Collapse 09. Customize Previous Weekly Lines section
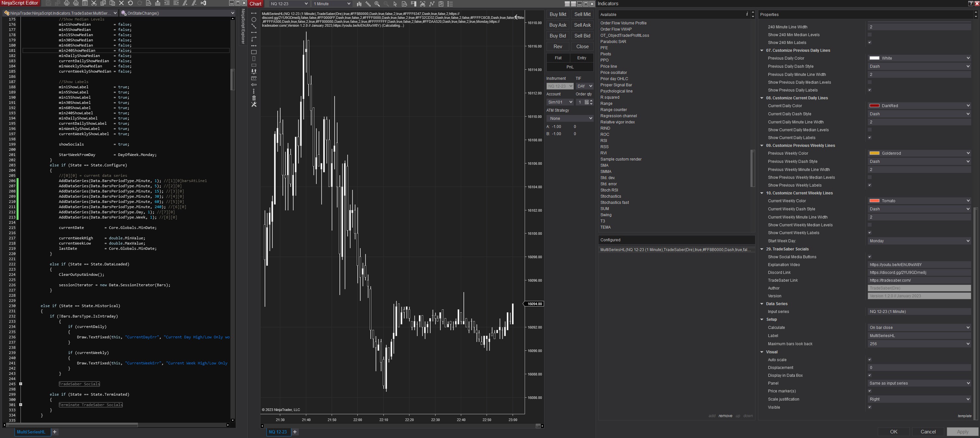The image size is (980, 438). click(x=762, y=145)
